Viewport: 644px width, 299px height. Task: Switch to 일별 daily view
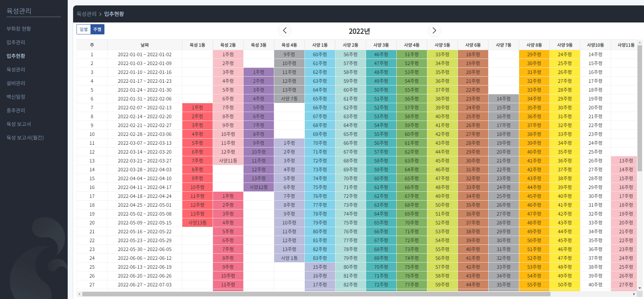[x=84, y=29]
